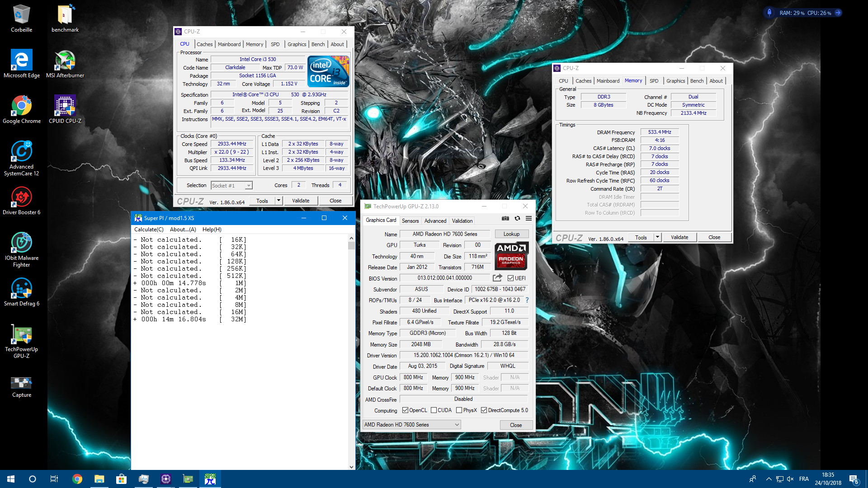
Task: Open the Capture desktop icon
Action: 21,387
